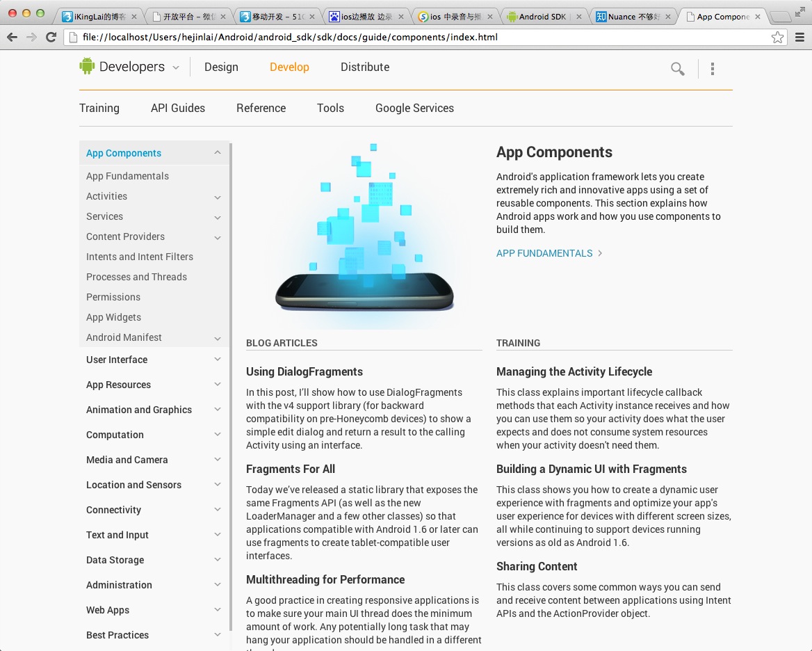
Task: Bookmark this page with the star icon
Action: (777, 38)
